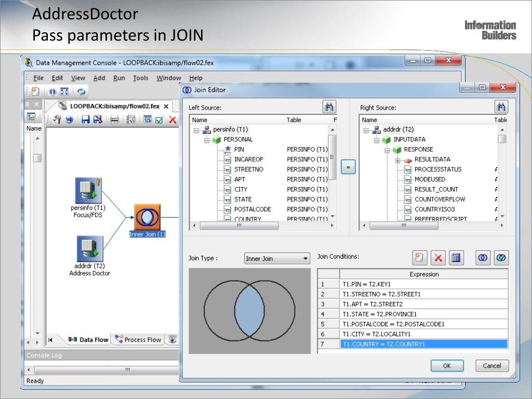Screen dimensions: 532x399
Task: Select expression T1.STATE = T2.PROVINCE1
Action: pos(423,314)
